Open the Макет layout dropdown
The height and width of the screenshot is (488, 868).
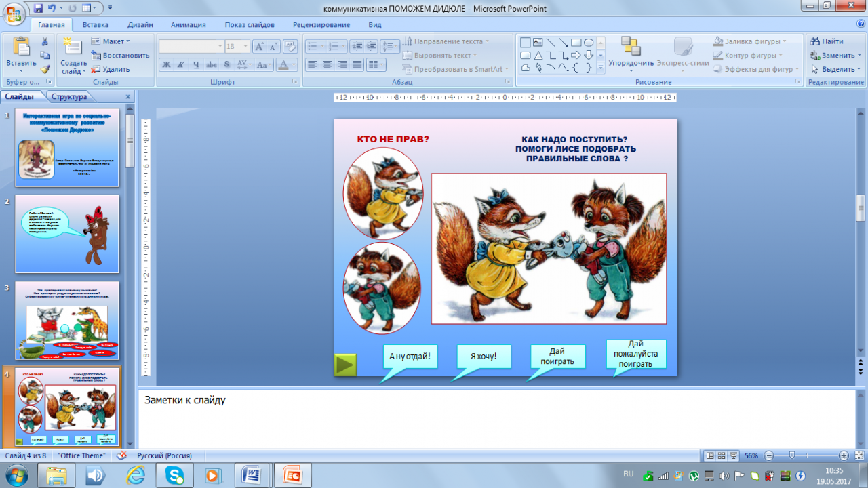click(x=111, y=41)
